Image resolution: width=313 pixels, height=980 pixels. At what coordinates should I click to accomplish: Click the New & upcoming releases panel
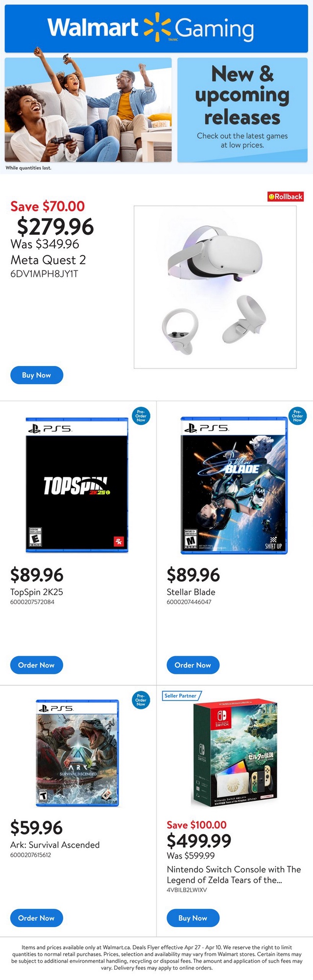coord(242,109)
